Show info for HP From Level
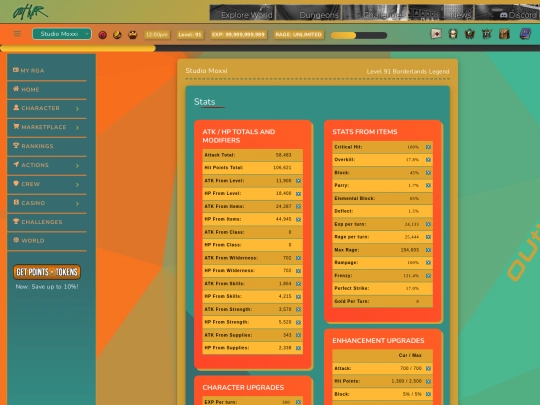 [x=298, y=194]
